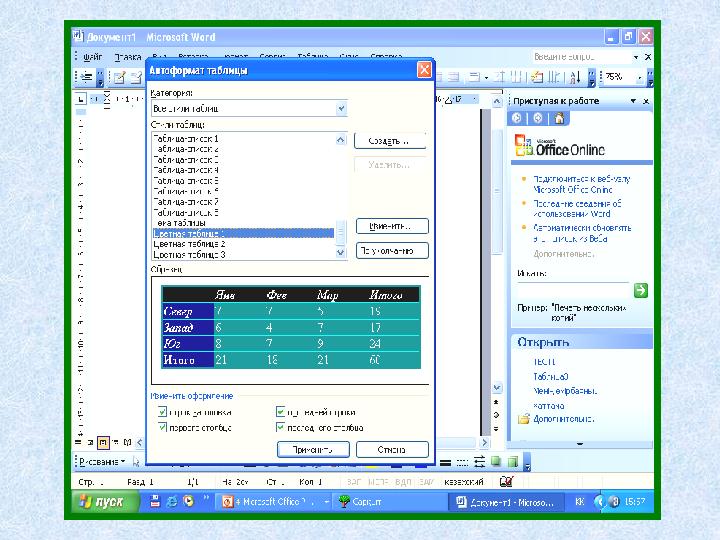Viewport: 720px width, 540px height.
Task: Open recent document ТЕСТ
Action: click(x=544, y=362)
